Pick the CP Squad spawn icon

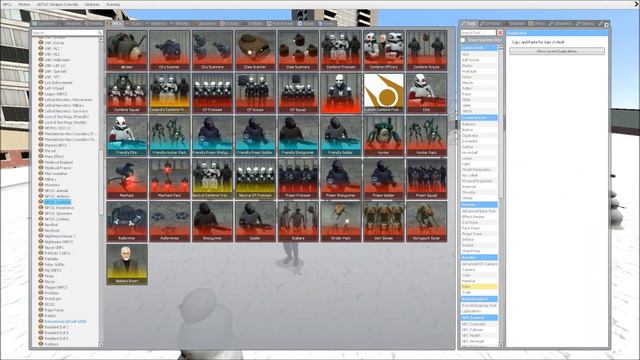298,93
